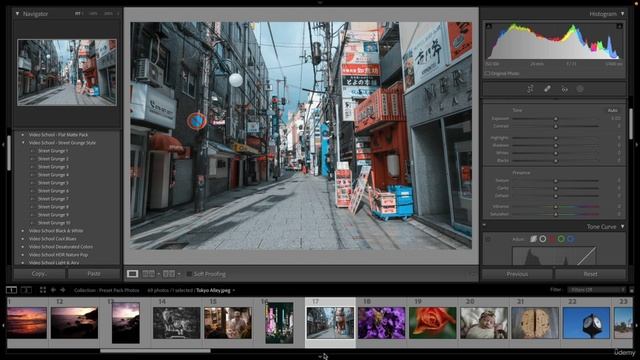This screenshot has height=360, width=640.
Task: Toggle Before/After view icon in toolbar
Action: (169, 274)
